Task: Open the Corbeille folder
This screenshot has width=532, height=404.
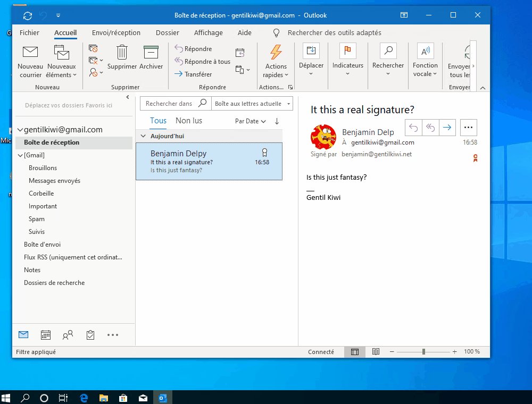Action: (41, 193)
